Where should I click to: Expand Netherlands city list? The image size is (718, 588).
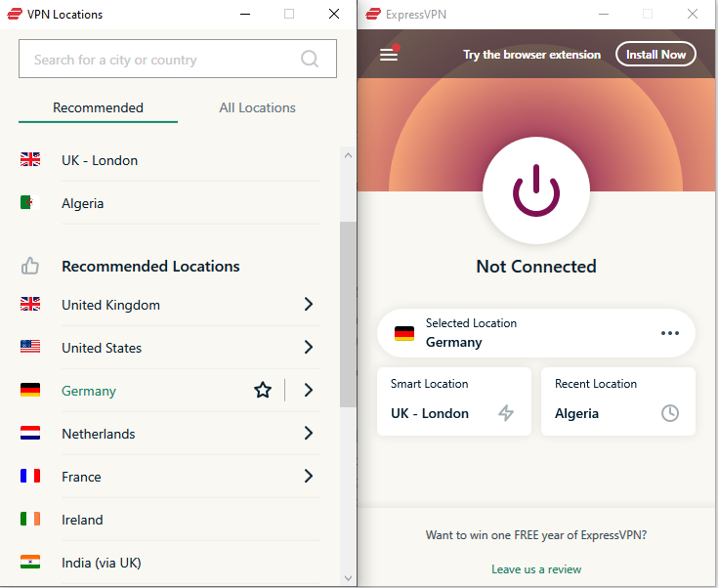click(x=309, y=434)
